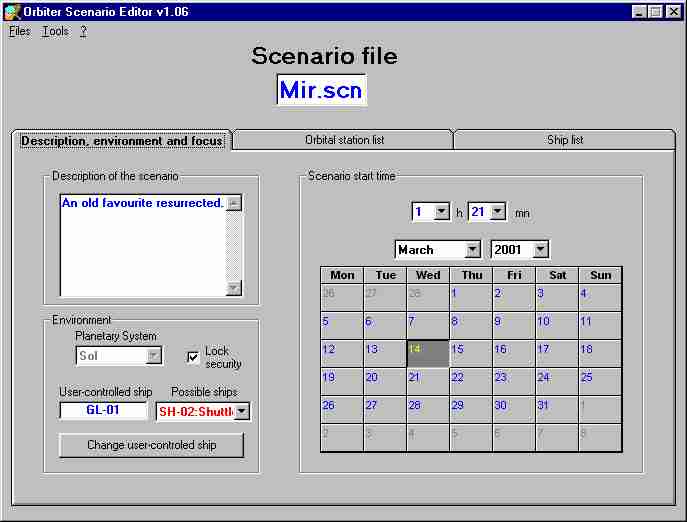The height and width of the screenshot is (522, 687).
Task: Select March 21 in the calendar
Action: (x=428, y=381)
